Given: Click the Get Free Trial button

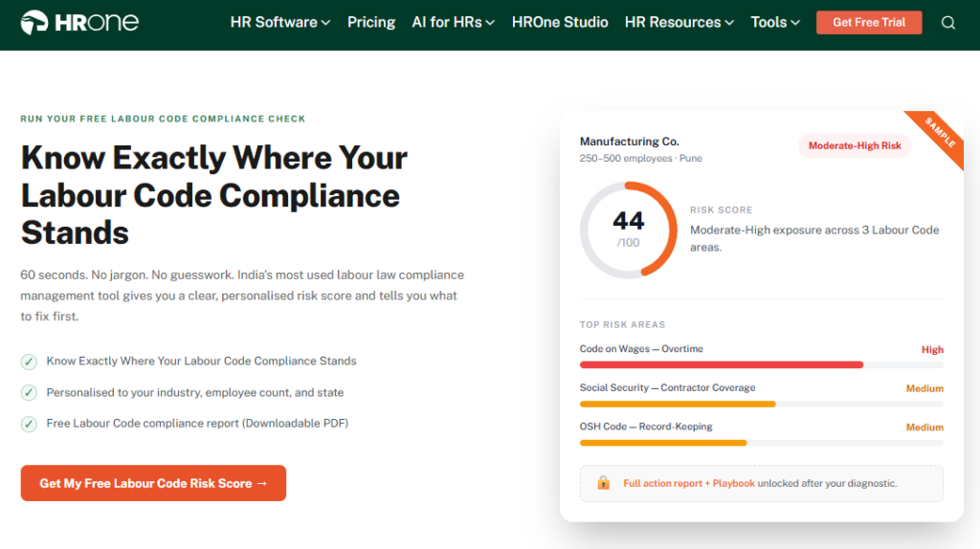Looking at the screenshot, I should coord(869,23).
